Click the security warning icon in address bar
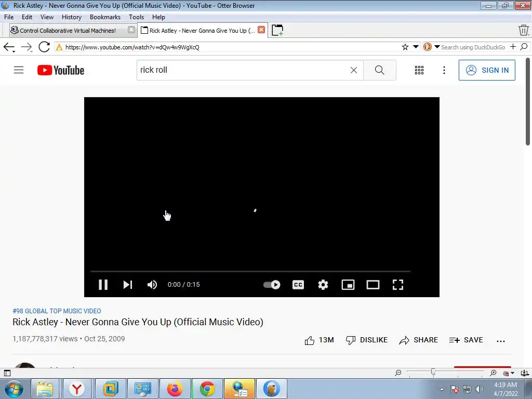The image size is (532, 399). pyautogui.click(x=59, y=47)
